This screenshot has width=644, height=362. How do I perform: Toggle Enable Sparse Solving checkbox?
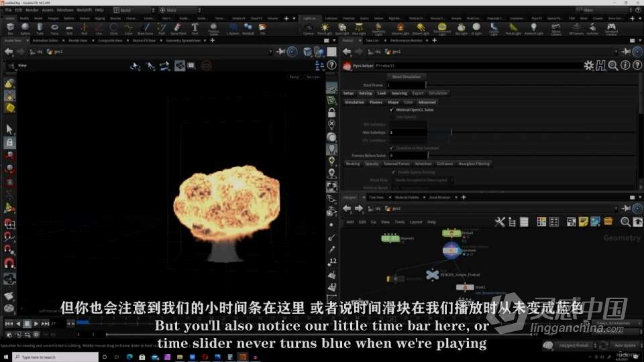(x=394, y=172)
